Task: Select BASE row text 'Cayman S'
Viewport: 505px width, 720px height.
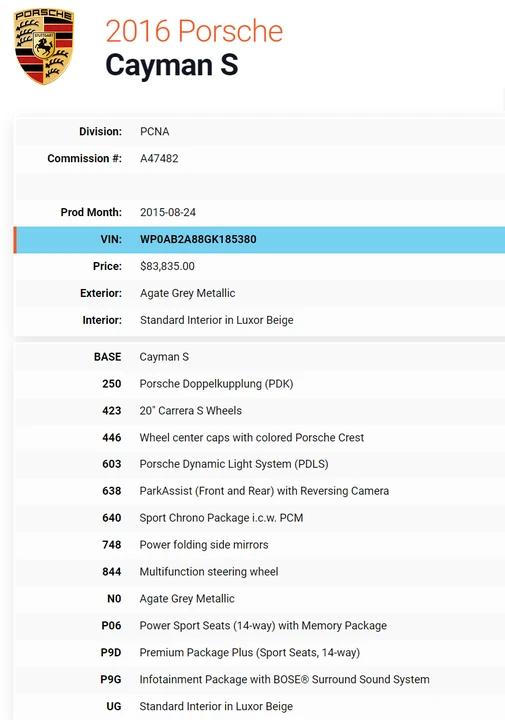Action: (x=164, y=357)
